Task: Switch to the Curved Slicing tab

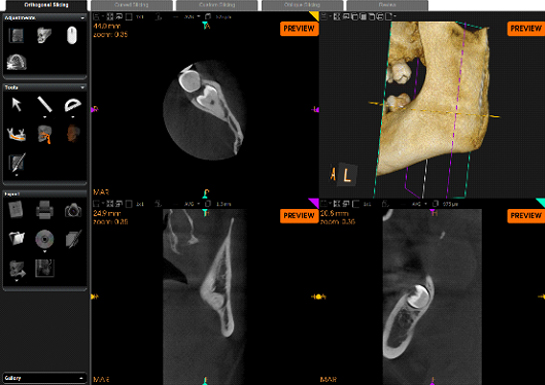Action: pos(132,5)
